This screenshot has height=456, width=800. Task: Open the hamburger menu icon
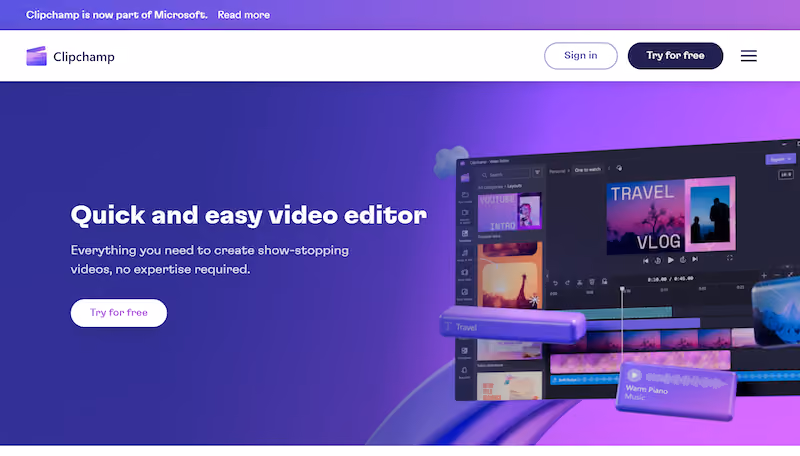[x=748, y=56]
